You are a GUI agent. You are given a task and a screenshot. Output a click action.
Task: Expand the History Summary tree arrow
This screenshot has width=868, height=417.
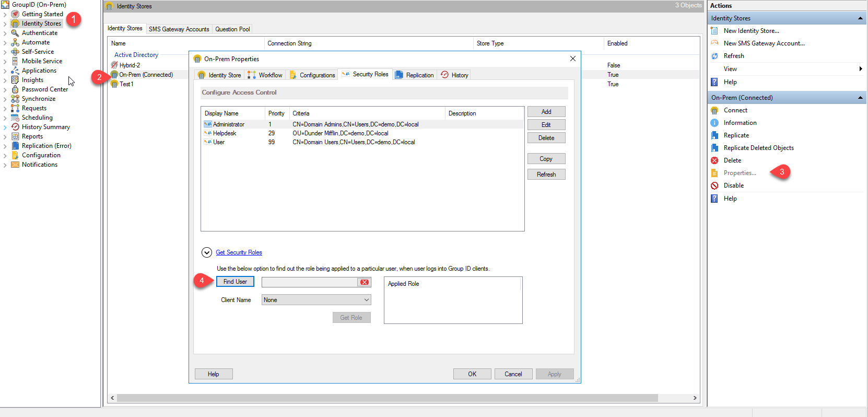[x=5, y=127]
